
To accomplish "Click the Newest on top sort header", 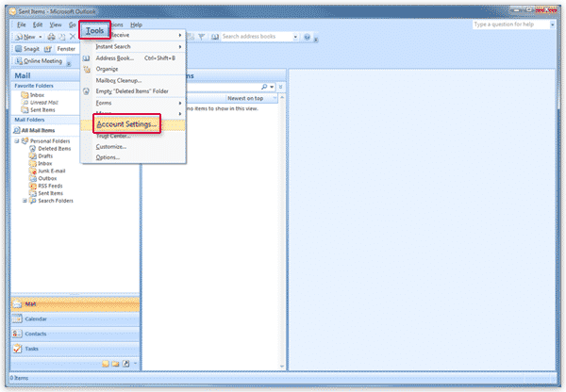I will [249, 98].
